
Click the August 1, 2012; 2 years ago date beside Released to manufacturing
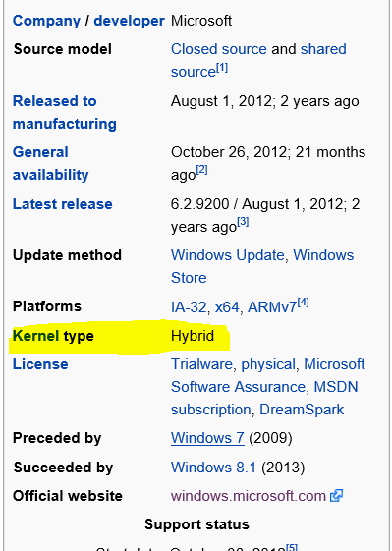pos(264,101)
